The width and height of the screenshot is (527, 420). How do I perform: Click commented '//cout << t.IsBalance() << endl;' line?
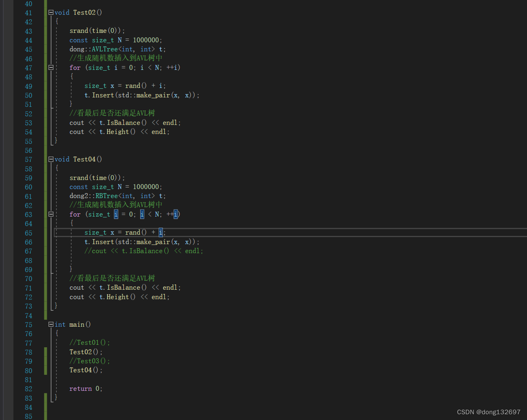(144, 251)
